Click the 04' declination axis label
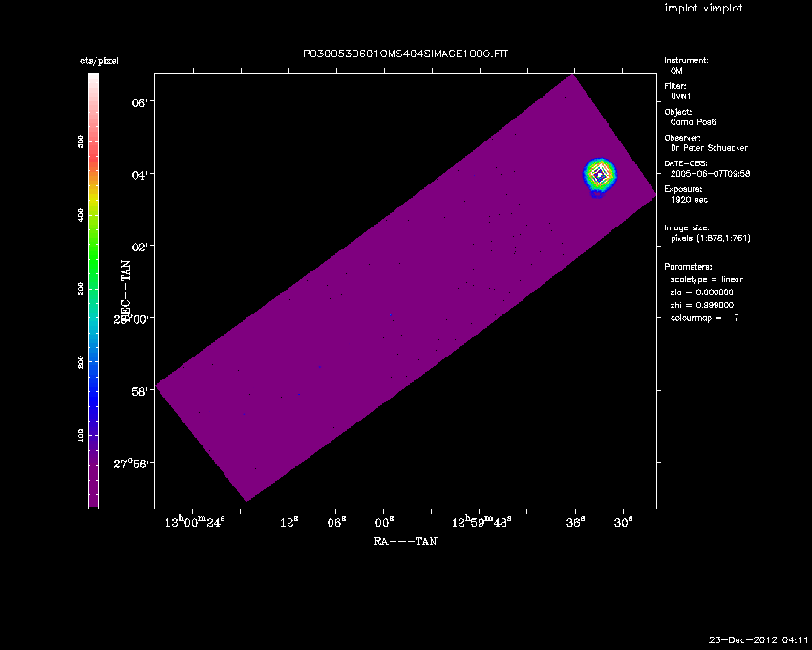This screenshot has width=812, height=650. pyautogui.click(x=139, y=175)
